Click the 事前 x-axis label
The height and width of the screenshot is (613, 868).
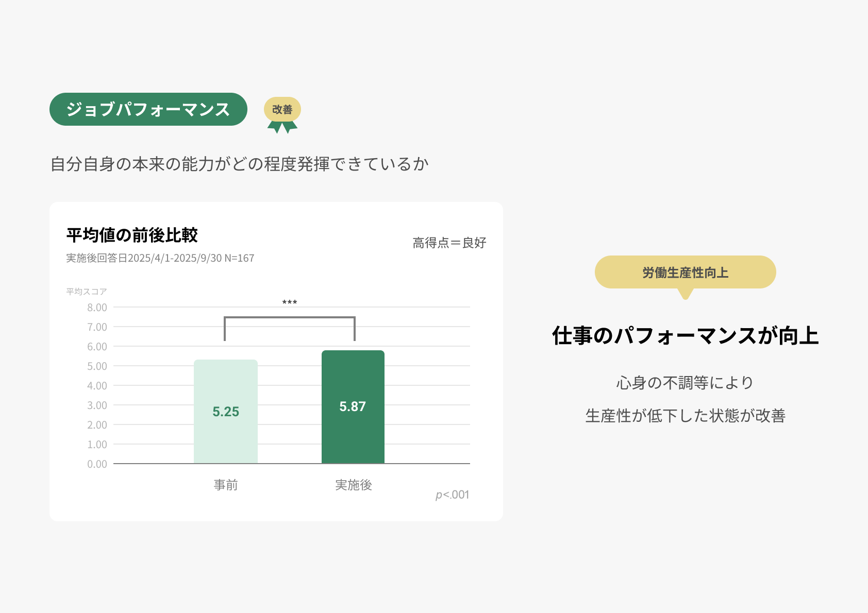(x=226, y=485)
